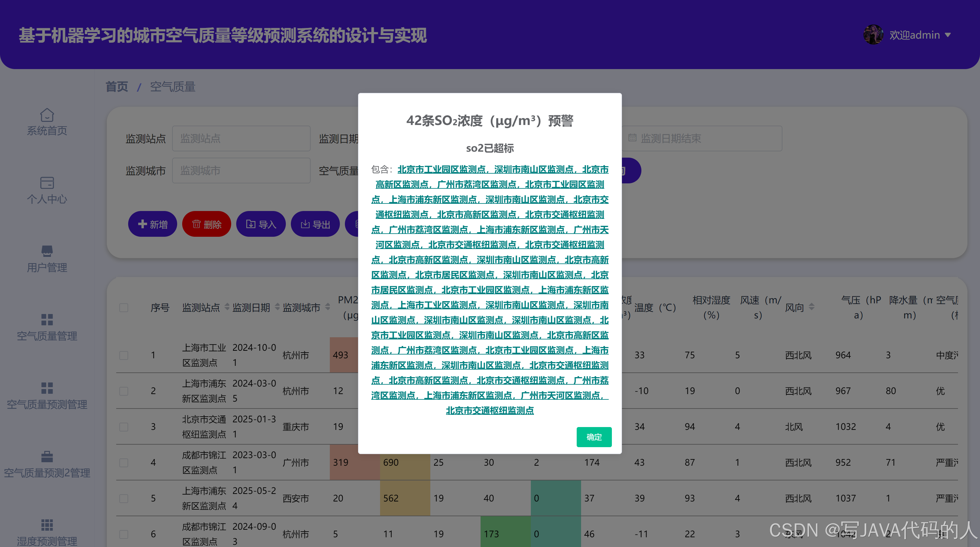Click the 监测站点 input field
980x547 pixels.
click(x=241, y=138)
